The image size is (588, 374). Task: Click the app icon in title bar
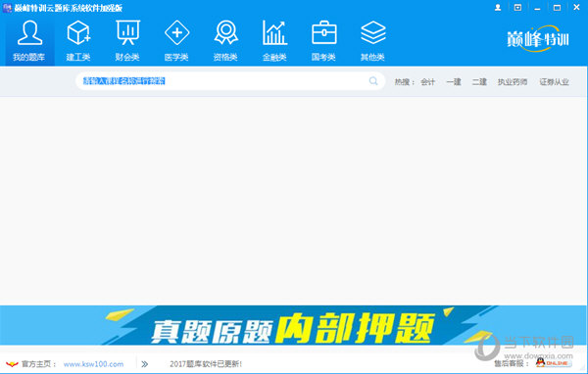pyautogui.click(x=7, y=8)
